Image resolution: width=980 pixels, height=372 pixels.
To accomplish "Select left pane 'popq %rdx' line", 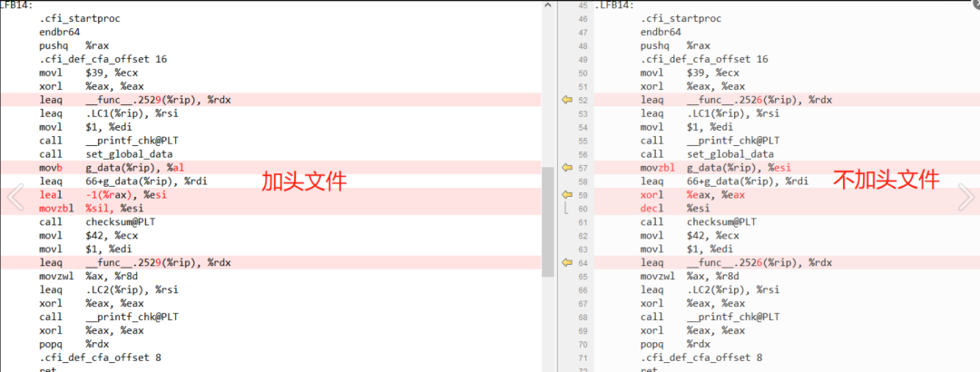I will 73,344.
